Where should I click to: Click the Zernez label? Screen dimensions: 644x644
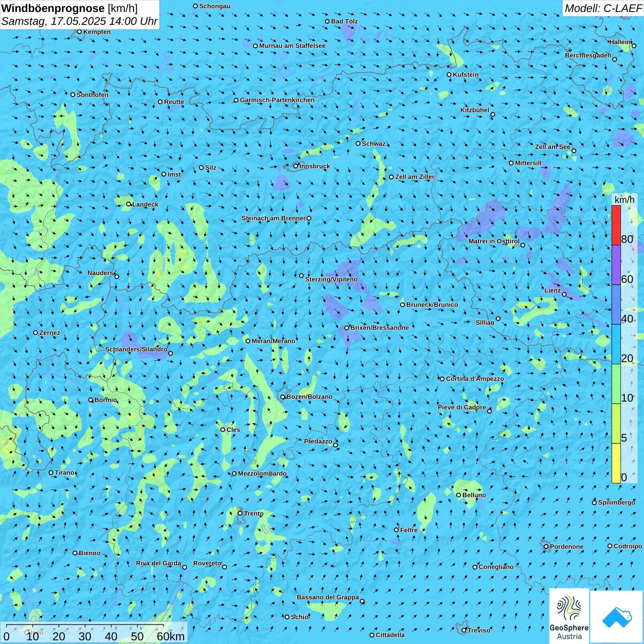pyautogui.click(x=50, y=333)
